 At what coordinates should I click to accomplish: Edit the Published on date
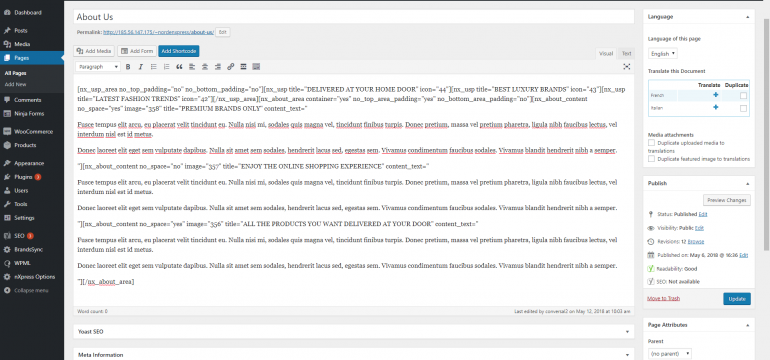(x=743, y=255)
